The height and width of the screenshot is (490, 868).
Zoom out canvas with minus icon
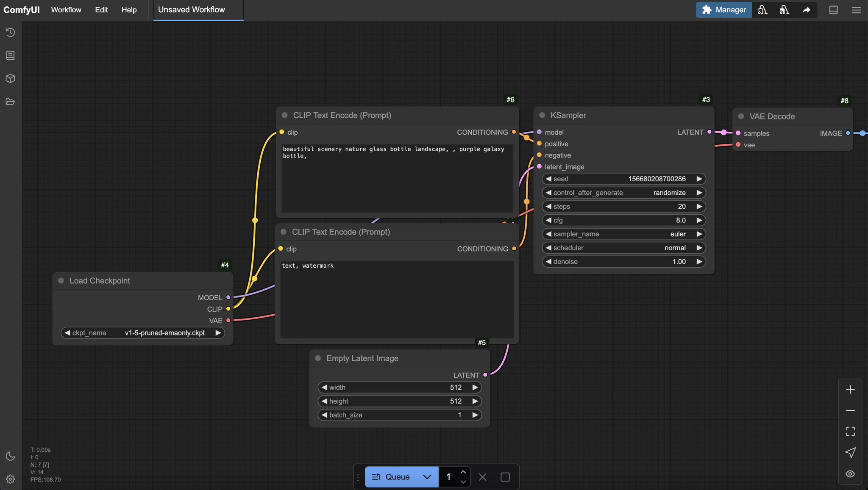click(850, 410)
